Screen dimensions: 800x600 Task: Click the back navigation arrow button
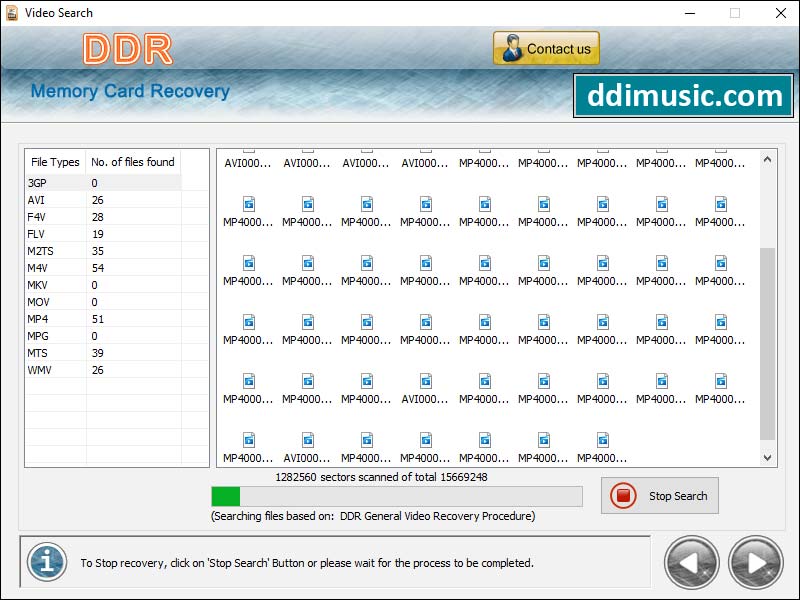[691, 562]
